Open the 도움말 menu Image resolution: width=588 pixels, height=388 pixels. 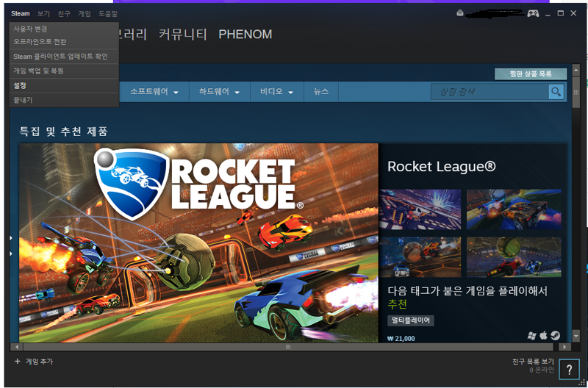click(x=108, y=14)
